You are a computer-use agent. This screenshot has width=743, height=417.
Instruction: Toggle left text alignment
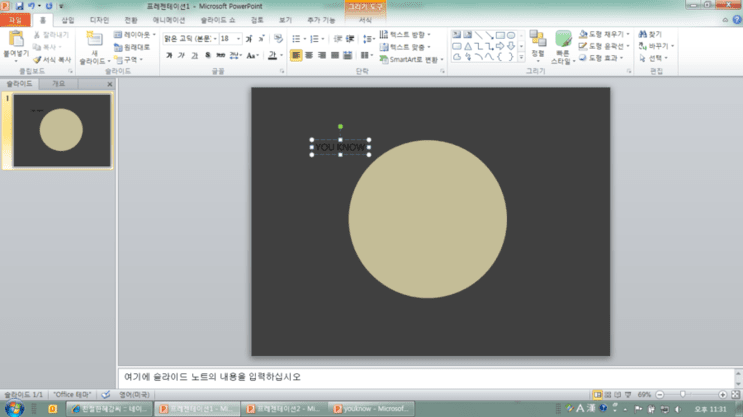tap(296, 55)
